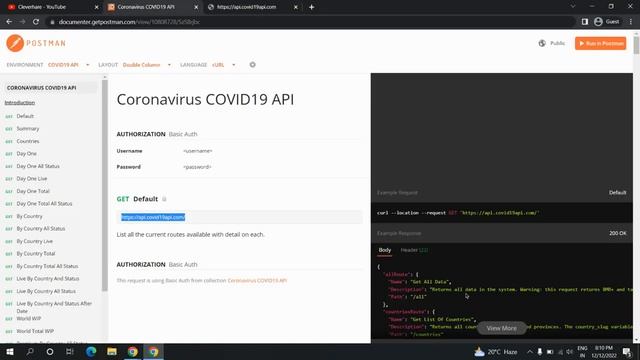Open weather widget showing 20°C Haze
Screen dimensions: 640x360
(496, 351)
